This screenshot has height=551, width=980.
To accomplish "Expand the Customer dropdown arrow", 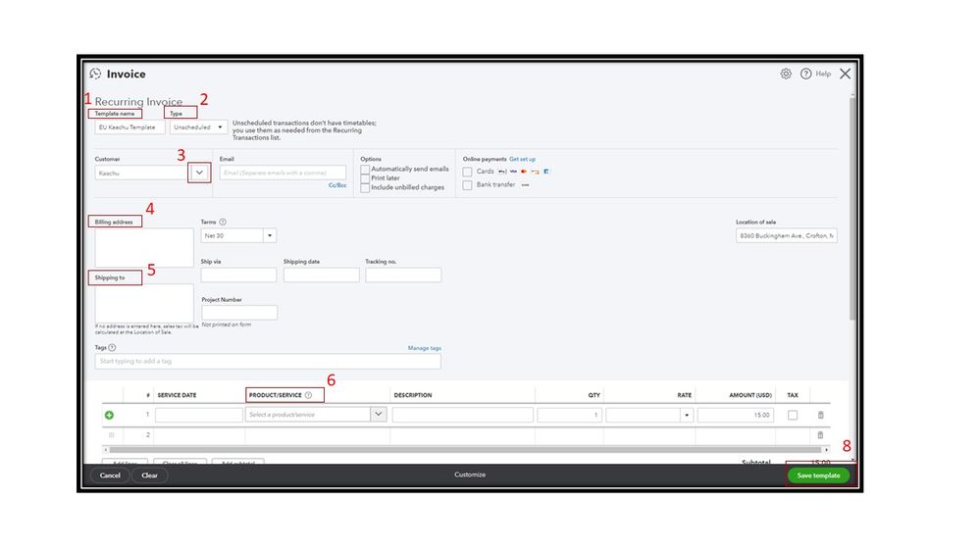I will pyautogui.click(x=199, y=173).
